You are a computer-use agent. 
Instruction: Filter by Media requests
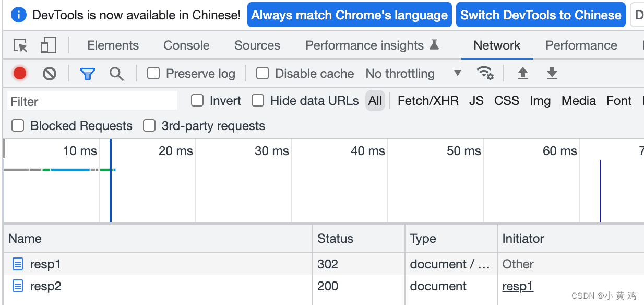579,101
